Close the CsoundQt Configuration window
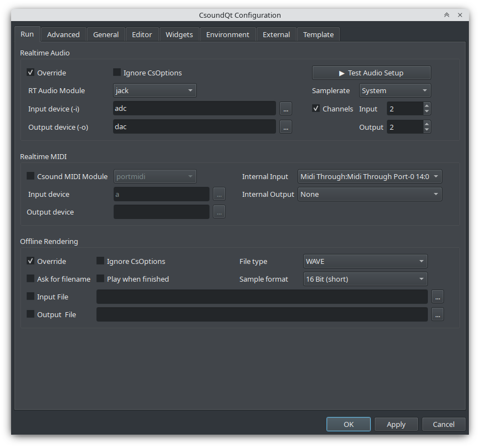480x448 pixels. 460,15
